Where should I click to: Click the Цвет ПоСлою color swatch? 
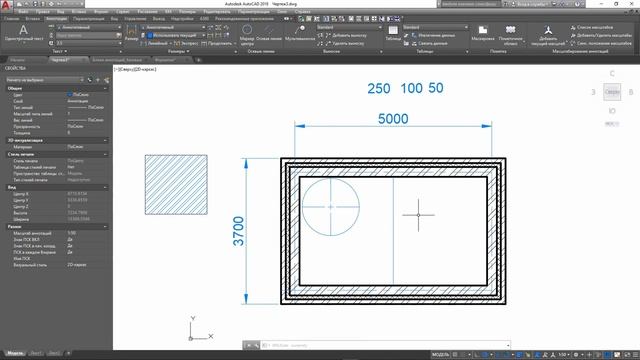tap(70, 95)
